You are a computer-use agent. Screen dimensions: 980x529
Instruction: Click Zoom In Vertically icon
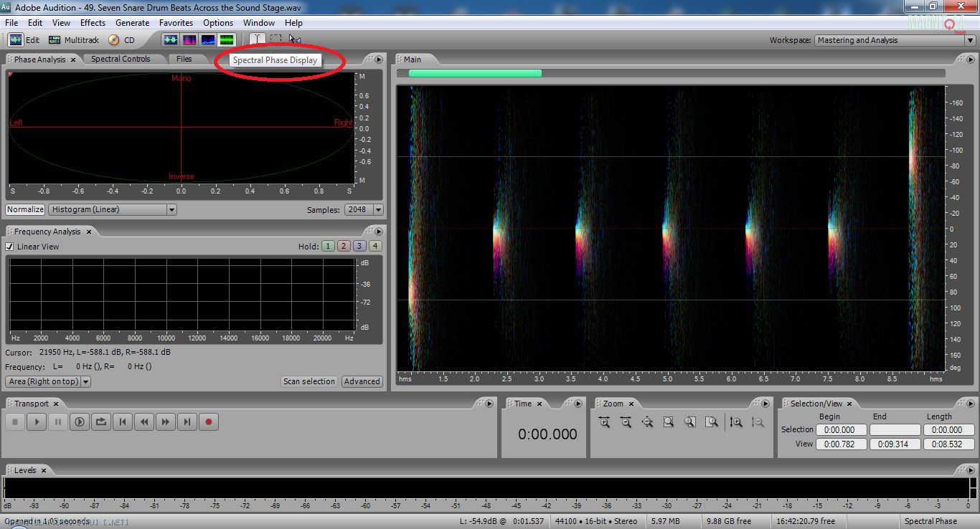tap(735, 422)
